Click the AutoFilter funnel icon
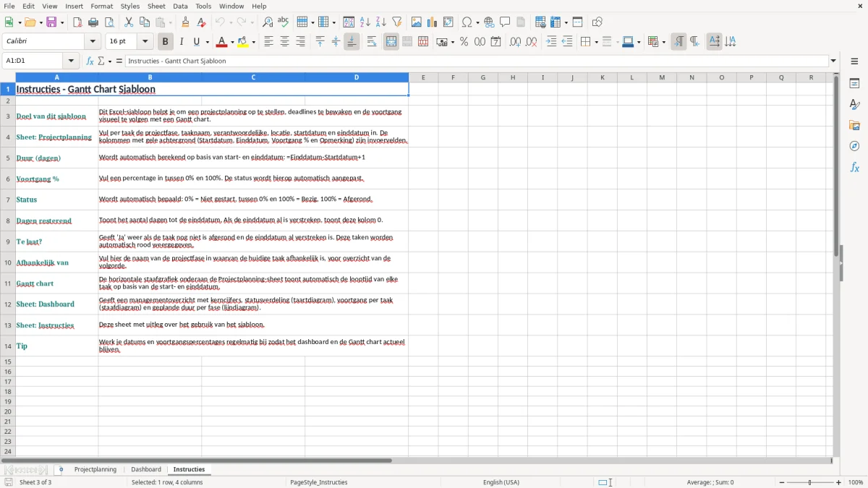Viewport: 868px width, 488px height. 397,22
